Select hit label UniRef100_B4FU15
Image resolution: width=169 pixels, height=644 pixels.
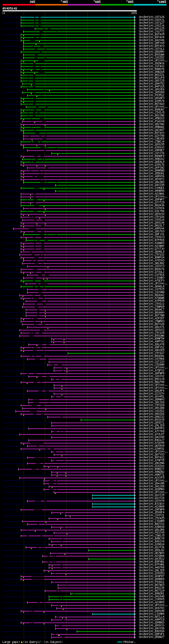pyautogui.click(x=152, y=87)
